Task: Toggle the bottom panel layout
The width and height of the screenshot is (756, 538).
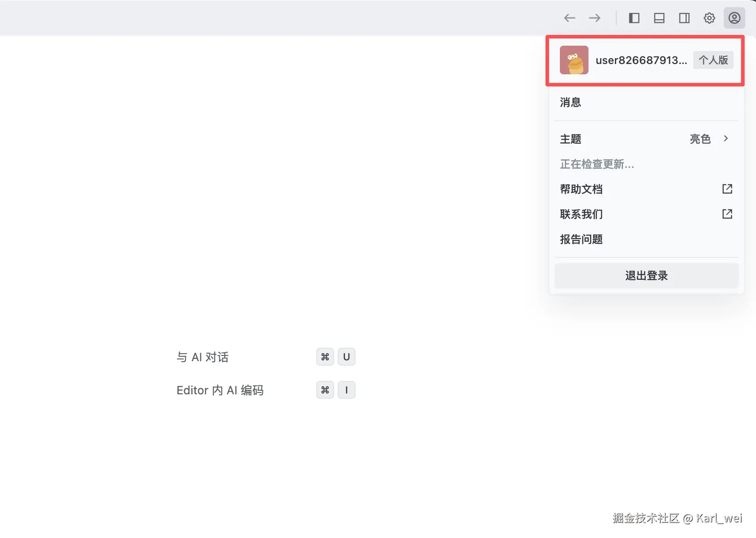Action: pos(659,18)
